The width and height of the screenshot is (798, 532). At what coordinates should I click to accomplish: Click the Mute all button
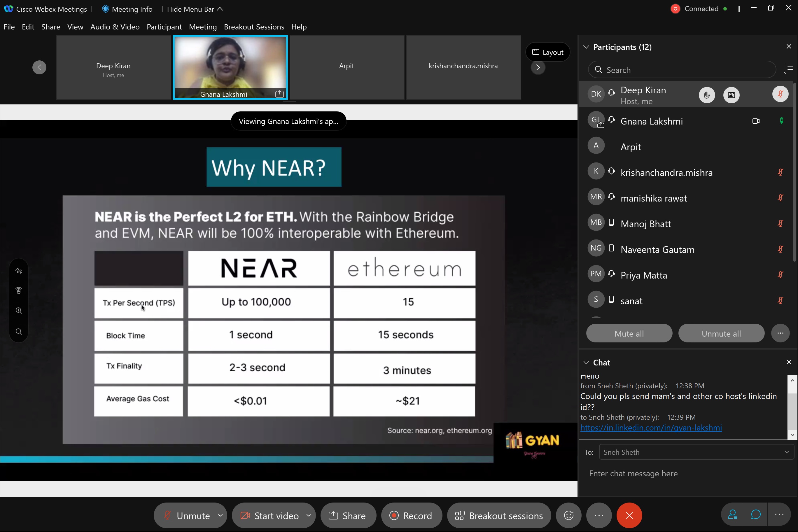click(x=629, y=333)
